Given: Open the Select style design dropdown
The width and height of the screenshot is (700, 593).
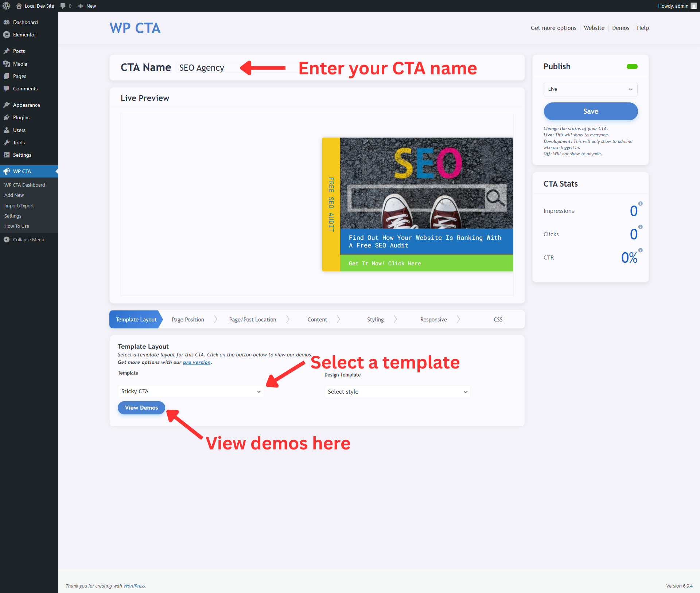Looking at the screenshot, I should (x=397, y=391).
